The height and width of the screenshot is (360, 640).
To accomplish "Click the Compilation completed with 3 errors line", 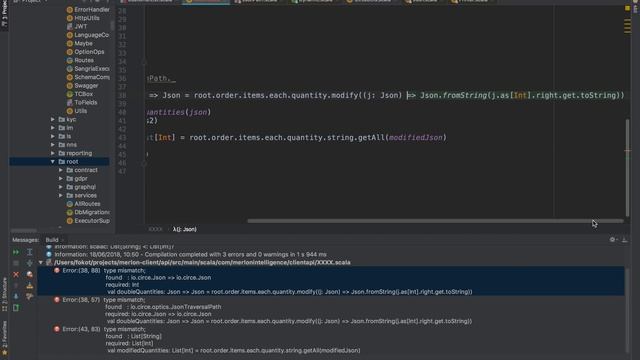I will point(190,254).
